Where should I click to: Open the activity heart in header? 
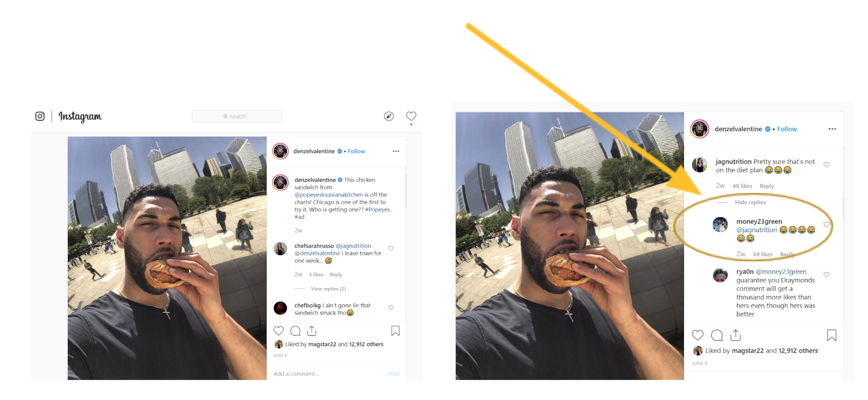tap(411, 116)
